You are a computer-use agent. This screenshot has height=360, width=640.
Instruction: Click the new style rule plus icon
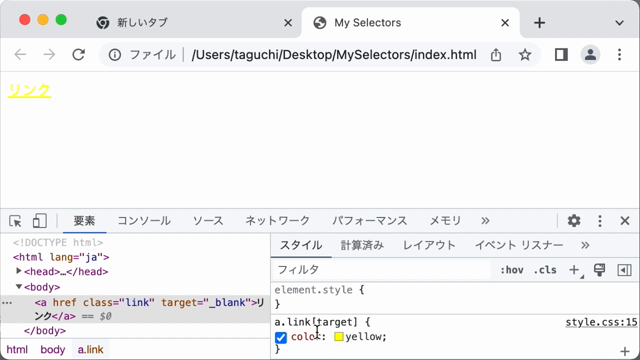[575, 270]
